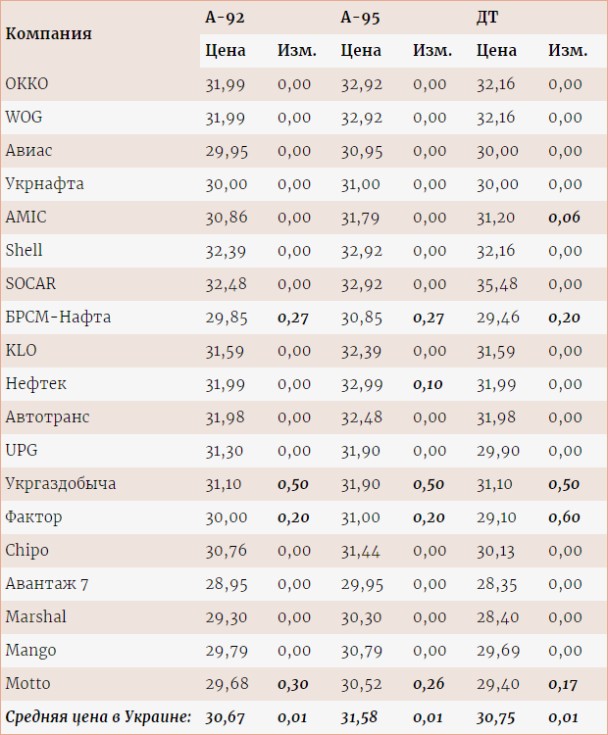Select the Укргаздобыча company name
Screen dimensions: 608x735
click(60, 484)
